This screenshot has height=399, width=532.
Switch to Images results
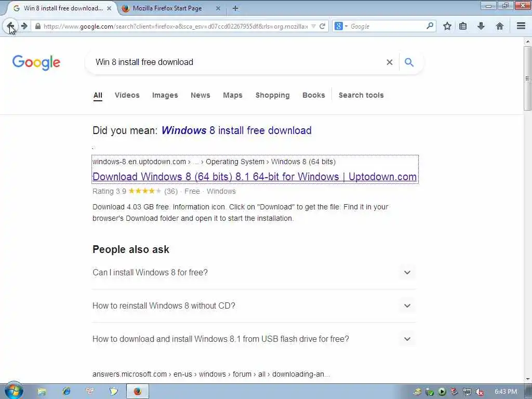(x=165, y=96)
